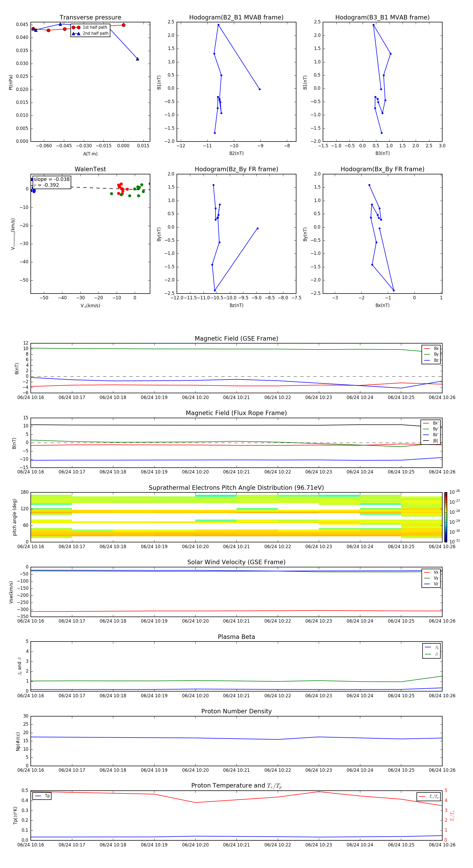The height and width of the screenshot is (868, 473).
Task: Click the 'Bz' entry in the GSE legend
Action: point(431,360)
